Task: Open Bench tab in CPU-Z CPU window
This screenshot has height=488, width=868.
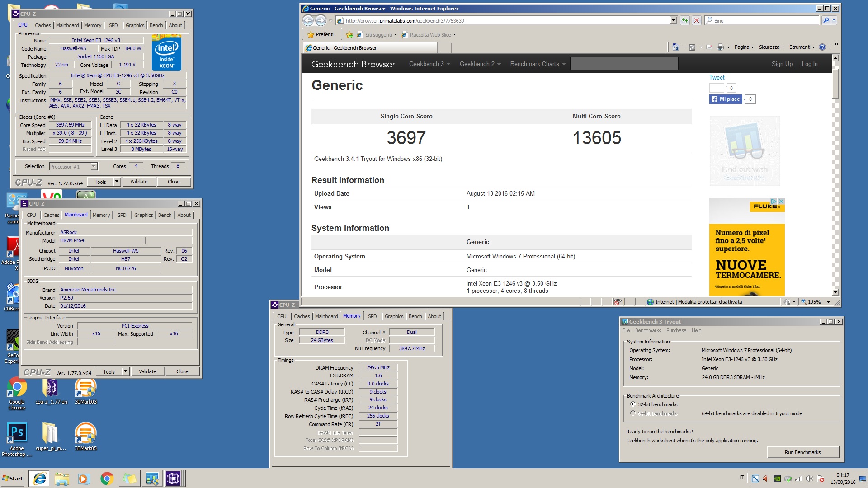Action: (x=156, y=25)
